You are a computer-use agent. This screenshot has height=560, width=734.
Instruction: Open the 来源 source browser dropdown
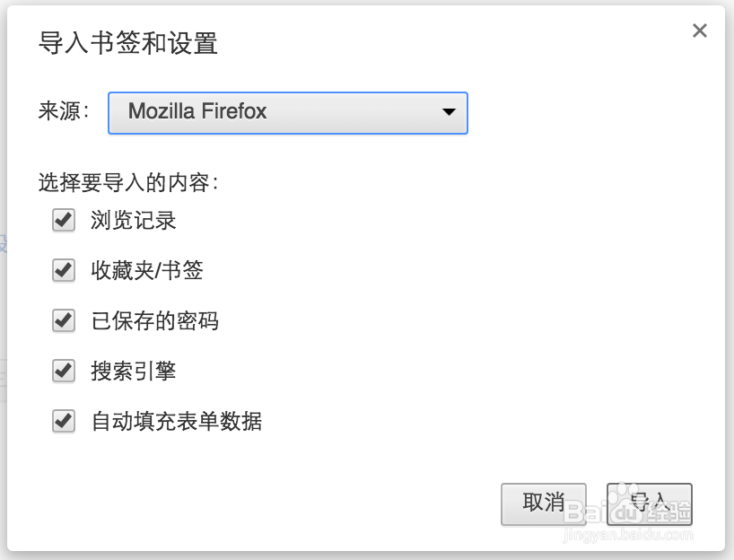[287, 113]
